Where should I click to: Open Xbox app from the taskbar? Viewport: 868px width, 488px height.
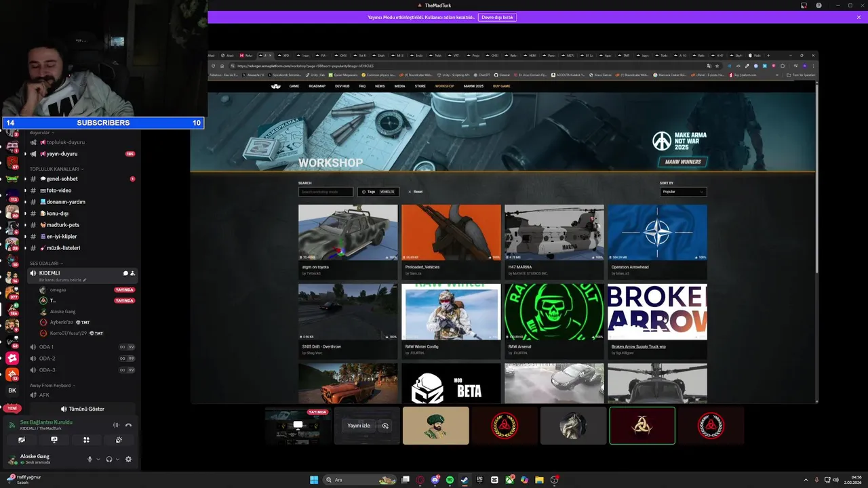[x=509, y=480]
